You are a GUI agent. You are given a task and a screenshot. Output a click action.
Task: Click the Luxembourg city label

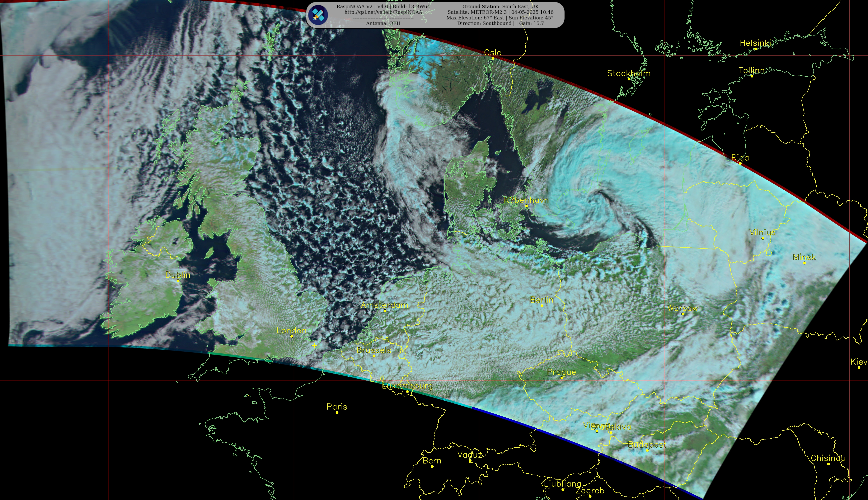407,386
